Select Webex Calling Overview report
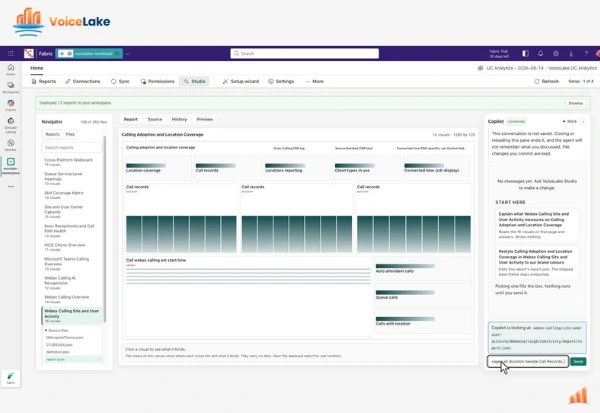600x413 pixels. coord(71,299)
